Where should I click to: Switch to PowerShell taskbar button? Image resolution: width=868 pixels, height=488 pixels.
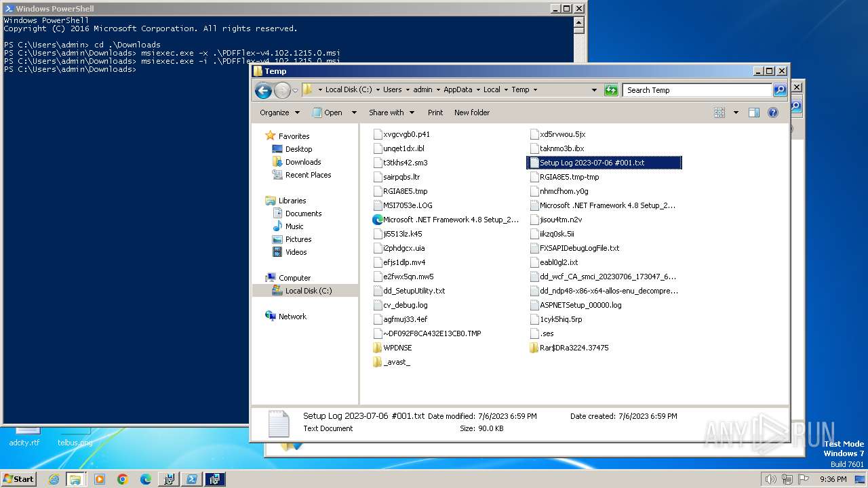tap(191, 479)
